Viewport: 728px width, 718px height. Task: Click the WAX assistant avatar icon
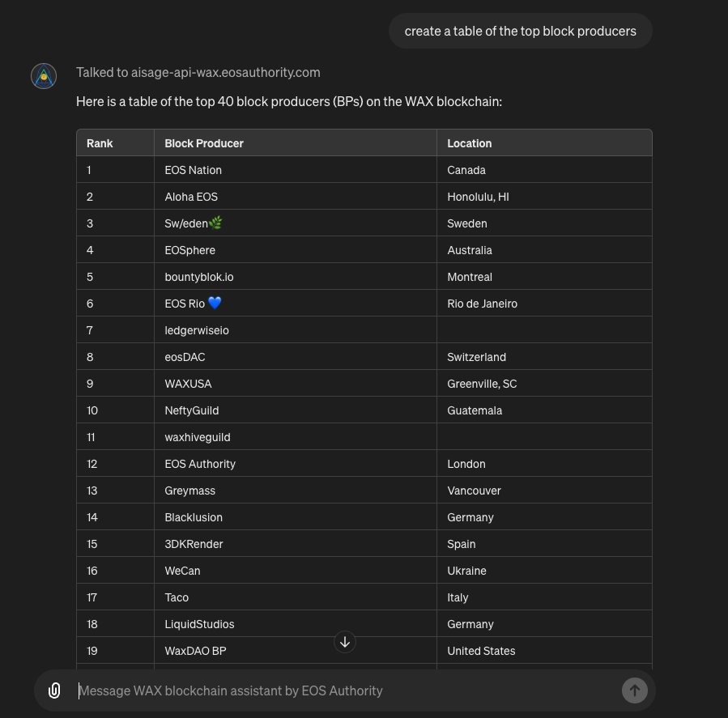(x=44, y=76)
